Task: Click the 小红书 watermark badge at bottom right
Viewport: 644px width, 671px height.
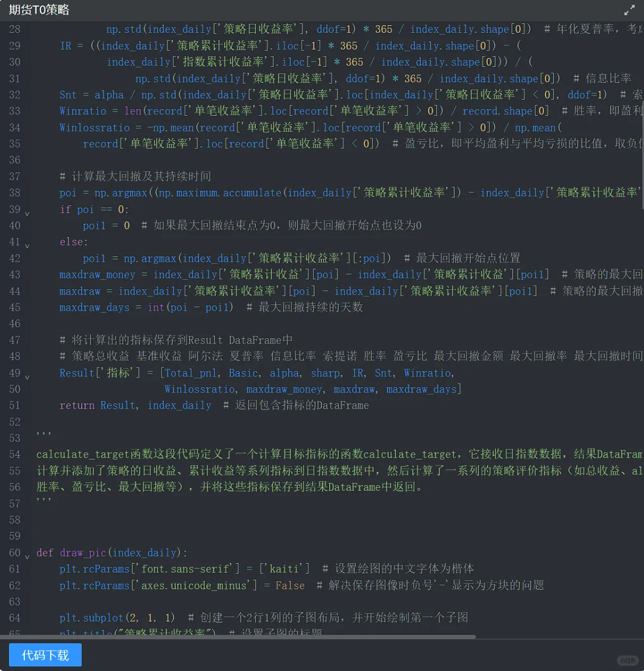Action: 627,660
